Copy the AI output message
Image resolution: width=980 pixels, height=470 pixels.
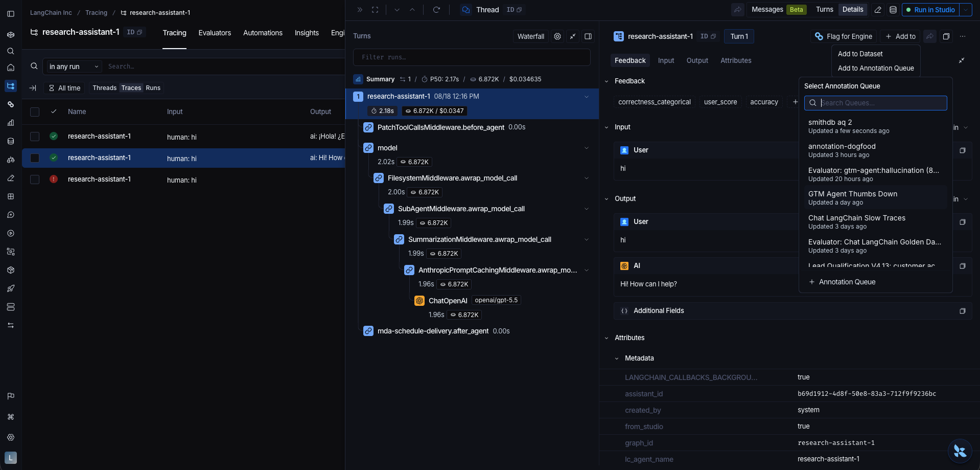(963, 266)
